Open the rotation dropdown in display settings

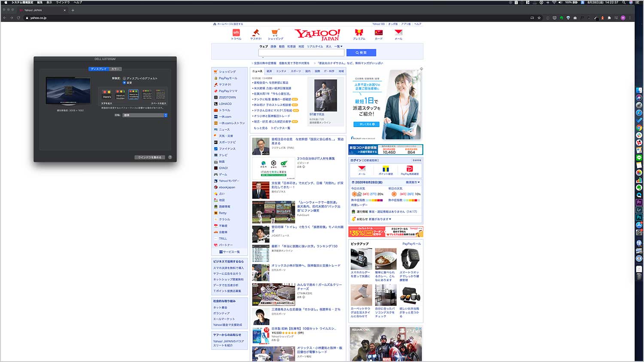[145, 115]
